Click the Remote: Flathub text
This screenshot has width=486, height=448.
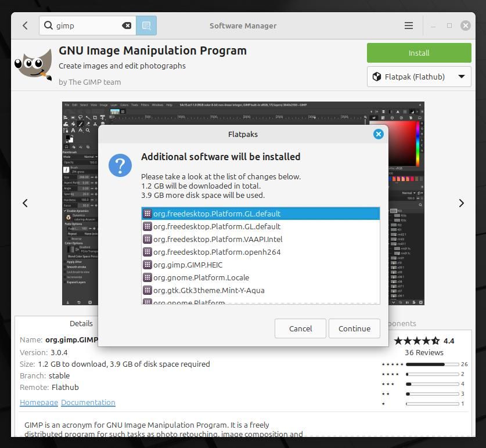(49, 387)
